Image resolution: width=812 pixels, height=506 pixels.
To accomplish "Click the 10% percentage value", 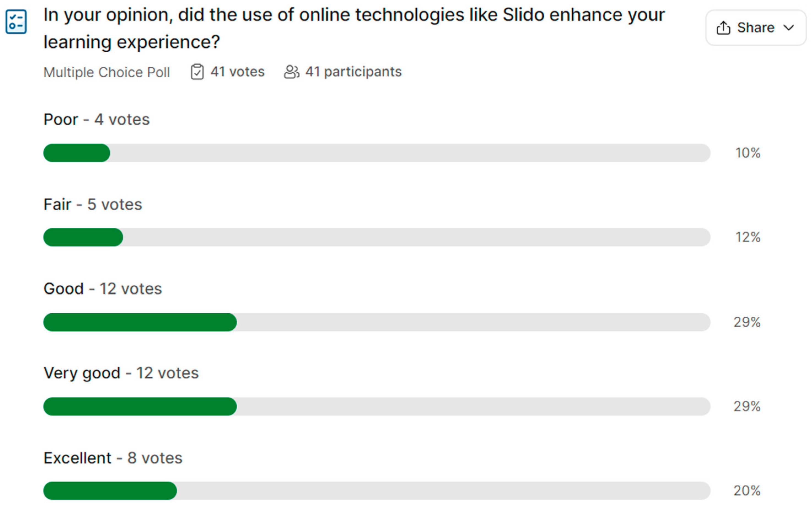I will click(x=748, y=153).
